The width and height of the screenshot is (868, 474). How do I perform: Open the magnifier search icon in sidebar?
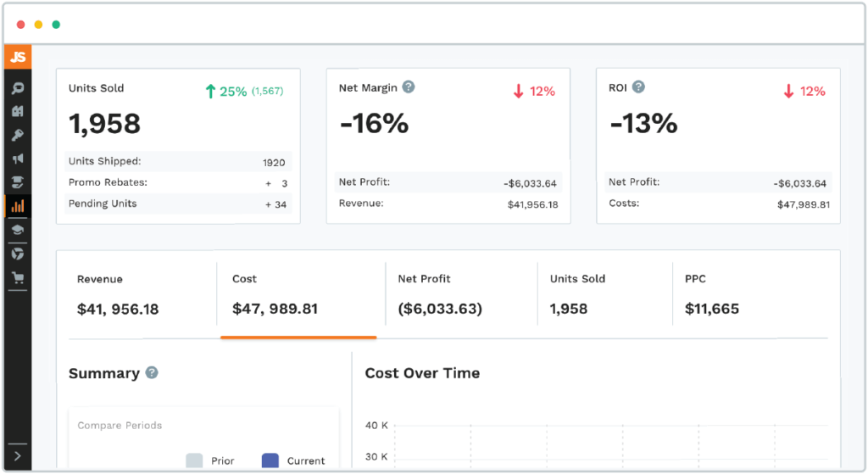click(x=18, y=88)
